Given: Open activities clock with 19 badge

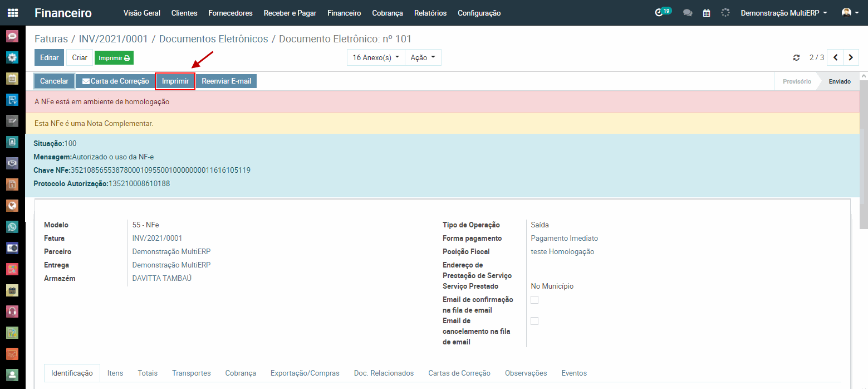Looking at the screenshot, I should 660,13.
